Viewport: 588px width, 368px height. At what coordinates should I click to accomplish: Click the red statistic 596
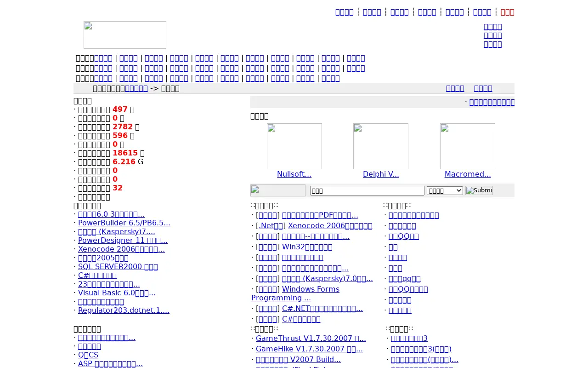120,135
